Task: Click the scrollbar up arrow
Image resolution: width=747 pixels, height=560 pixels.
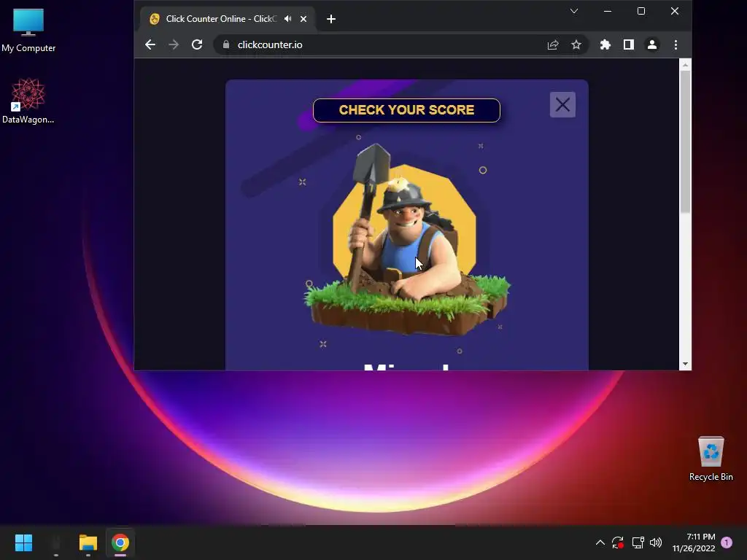Action: 685,65
